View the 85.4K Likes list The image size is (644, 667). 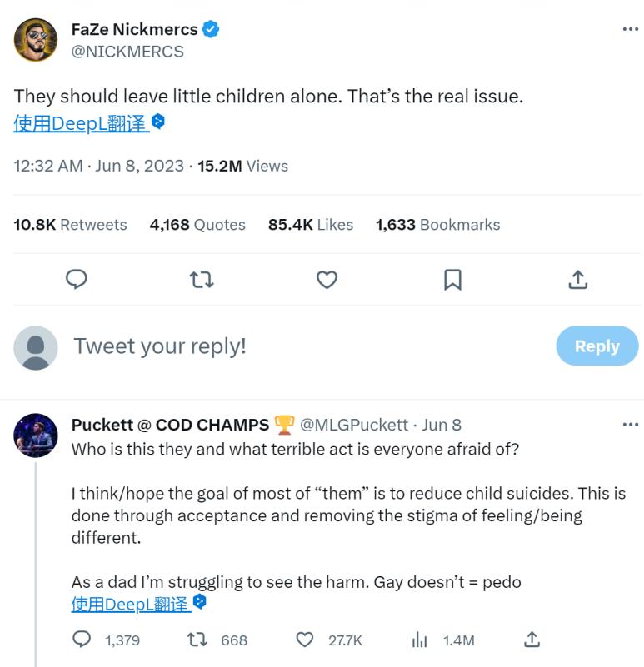pyautogui.click(x=310, y=225)
